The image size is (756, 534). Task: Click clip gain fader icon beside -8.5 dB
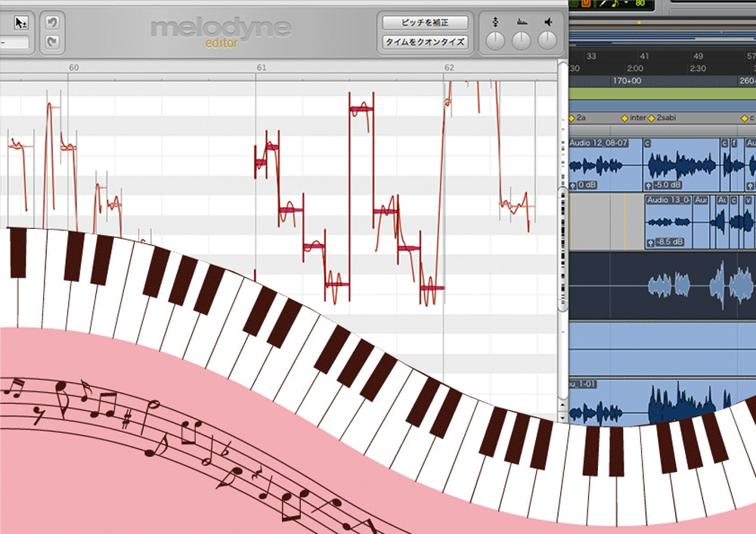651,242
